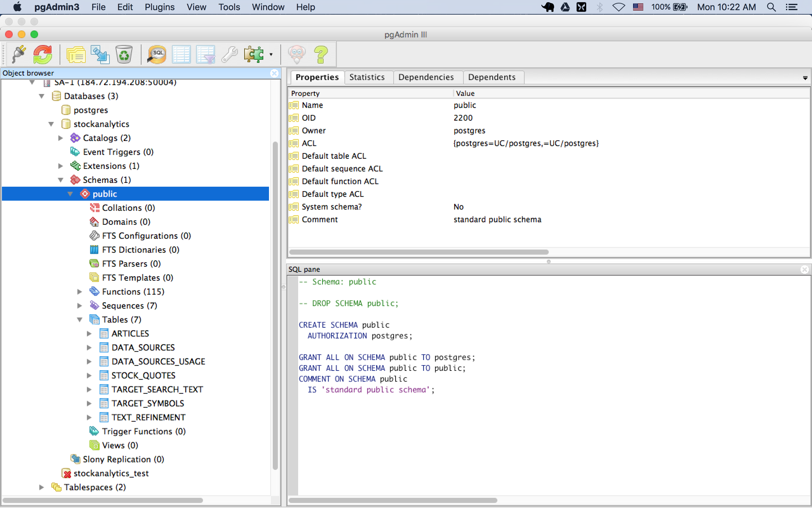812x508 pixels.
Task: Select the TARGET_SEARCH_TEXT table
Action: tap(157, 389)
